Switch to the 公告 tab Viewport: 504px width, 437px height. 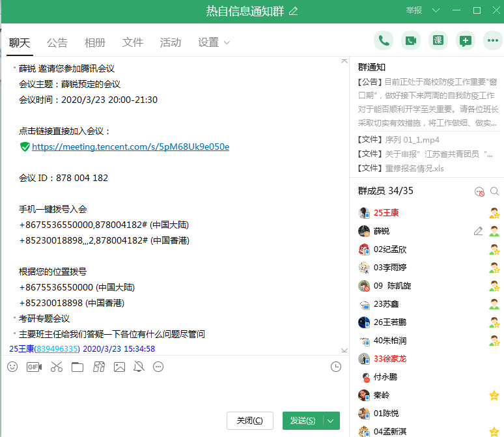pos(57,43)
